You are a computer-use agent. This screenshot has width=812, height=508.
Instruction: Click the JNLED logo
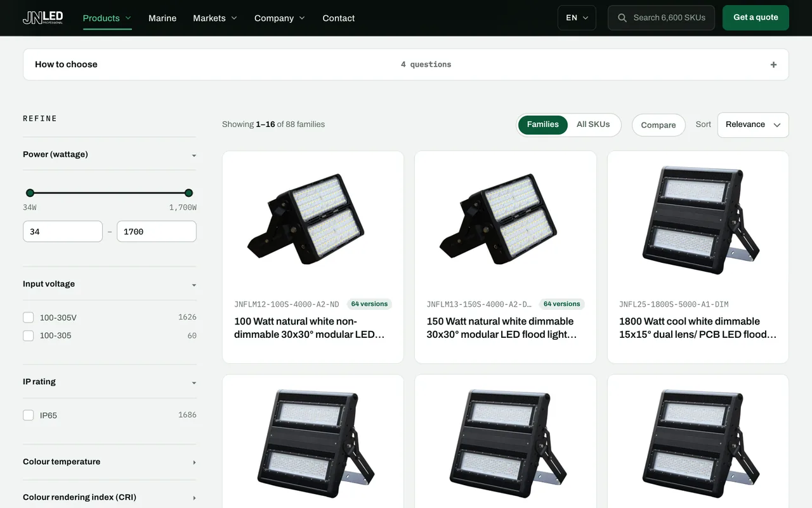(x=43, y=18)
